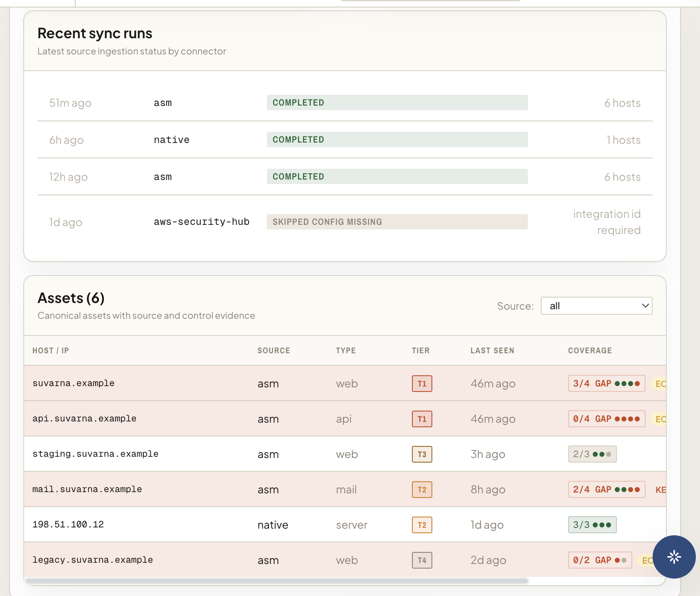Image resolution: width=700 pixels, height=596 pixels.
Task: Click the TIER column header
Action: (421, 350)
